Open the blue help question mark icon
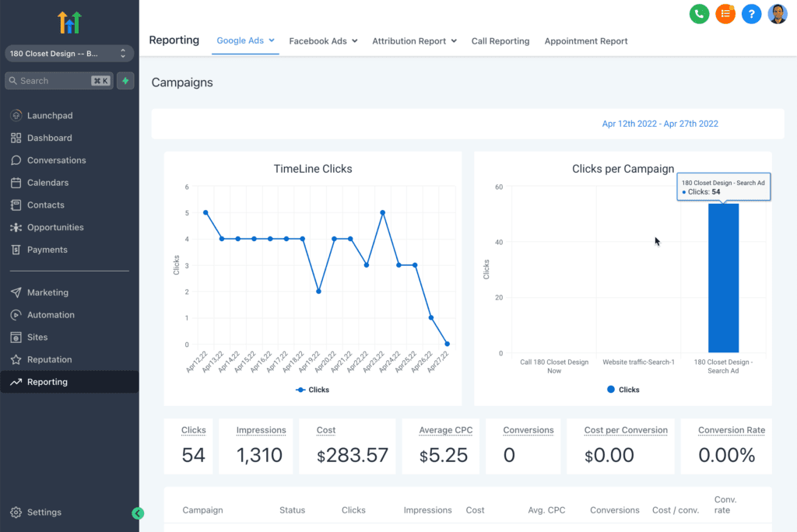Viewport: 797px width, 532px height. 751,14
